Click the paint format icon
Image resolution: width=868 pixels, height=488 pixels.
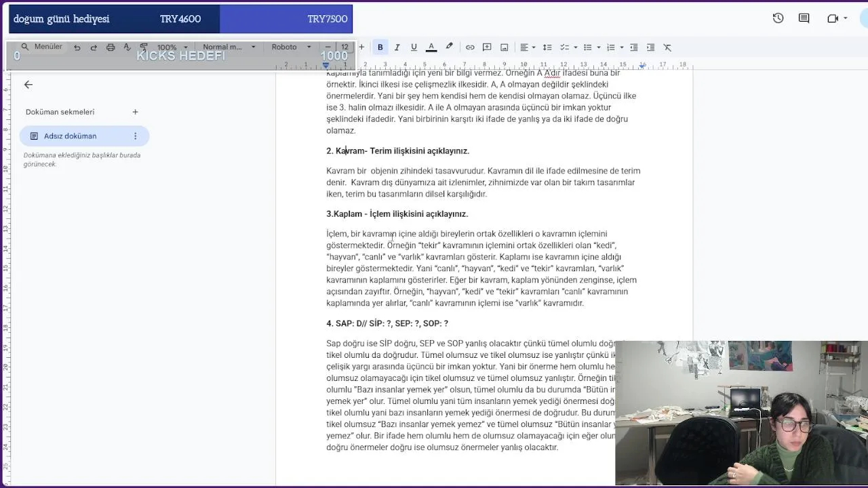pos(144,47)
